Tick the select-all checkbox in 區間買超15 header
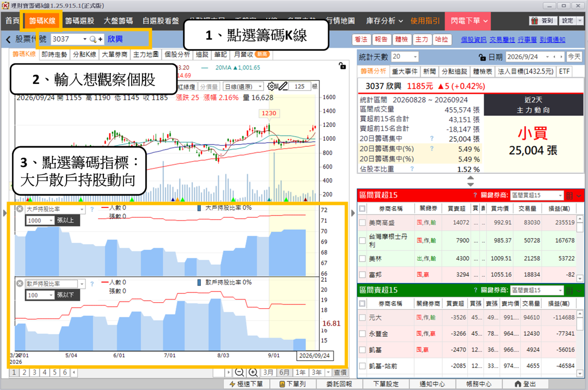Image resolution: width=588 pixels, height=390 pixels. coord(362,209)
